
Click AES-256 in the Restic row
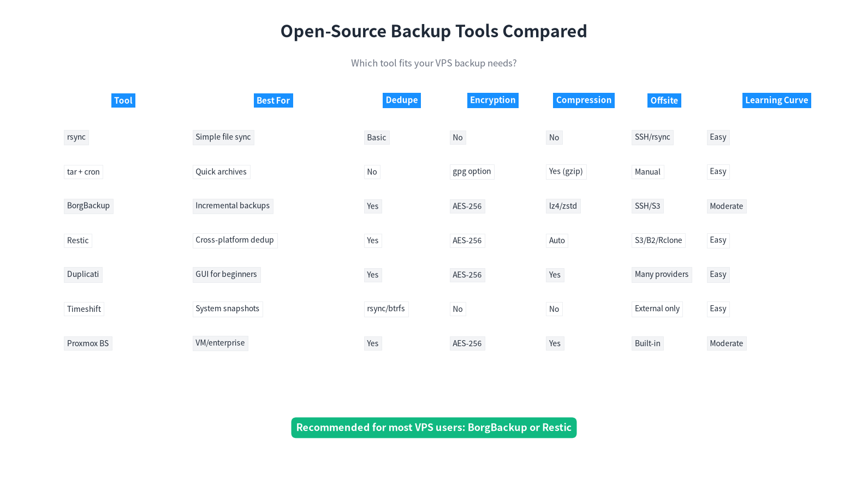467,241
